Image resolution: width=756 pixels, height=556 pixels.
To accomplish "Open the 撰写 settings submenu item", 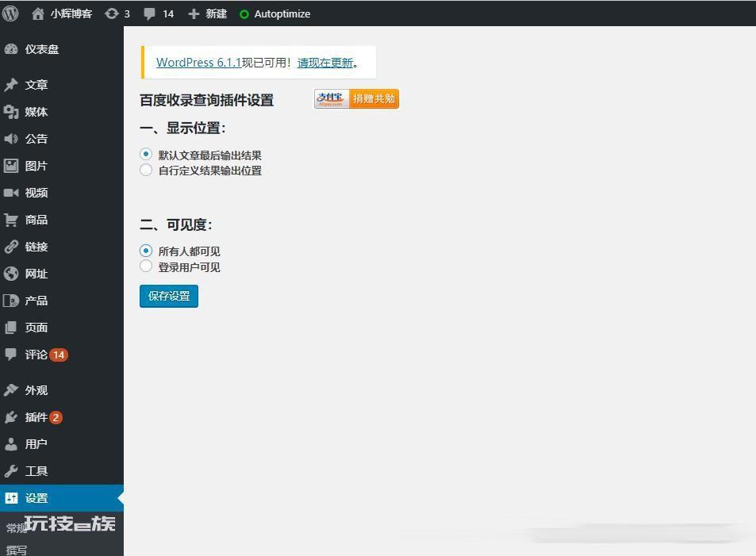I will [x=17, y=550].
